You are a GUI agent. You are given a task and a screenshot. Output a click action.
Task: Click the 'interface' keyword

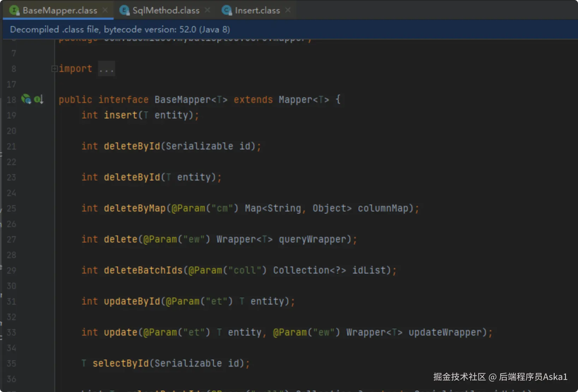point(124,100)
